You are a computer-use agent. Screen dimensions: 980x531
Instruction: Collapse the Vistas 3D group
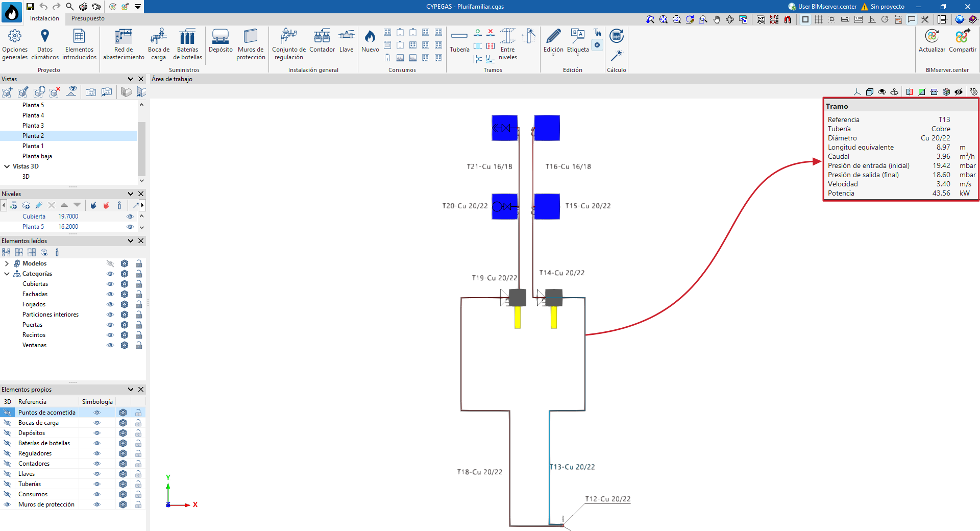[7, 166]
